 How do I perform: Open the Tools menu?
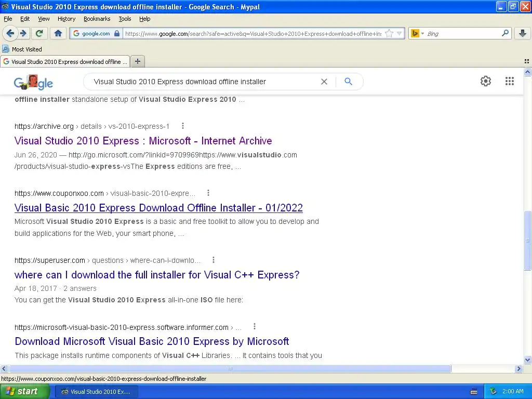click(125, 19)
